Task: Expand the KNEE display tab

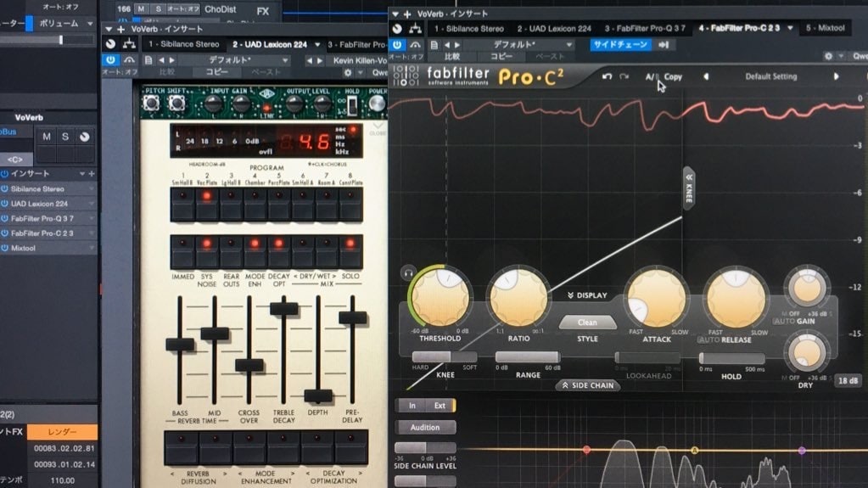Action: [x=689, y=188]
